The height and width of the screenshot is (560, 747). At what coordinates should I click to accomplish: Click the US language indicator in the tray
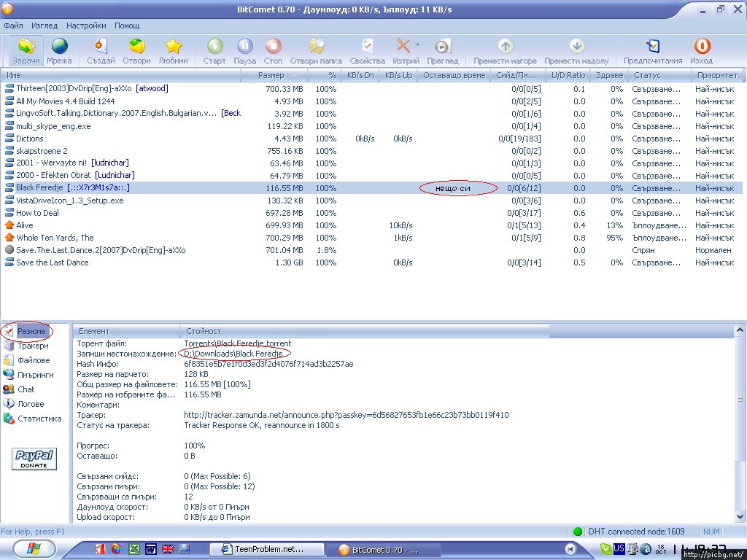(x=619, y=548)
